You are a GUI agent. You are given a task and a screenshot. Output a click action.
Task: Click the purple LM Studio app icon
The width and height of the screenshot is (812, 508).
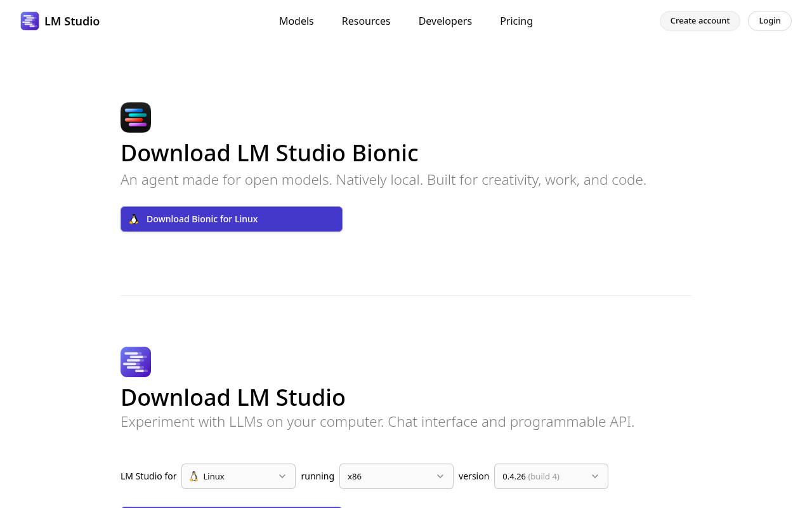[x=136, y=362]
